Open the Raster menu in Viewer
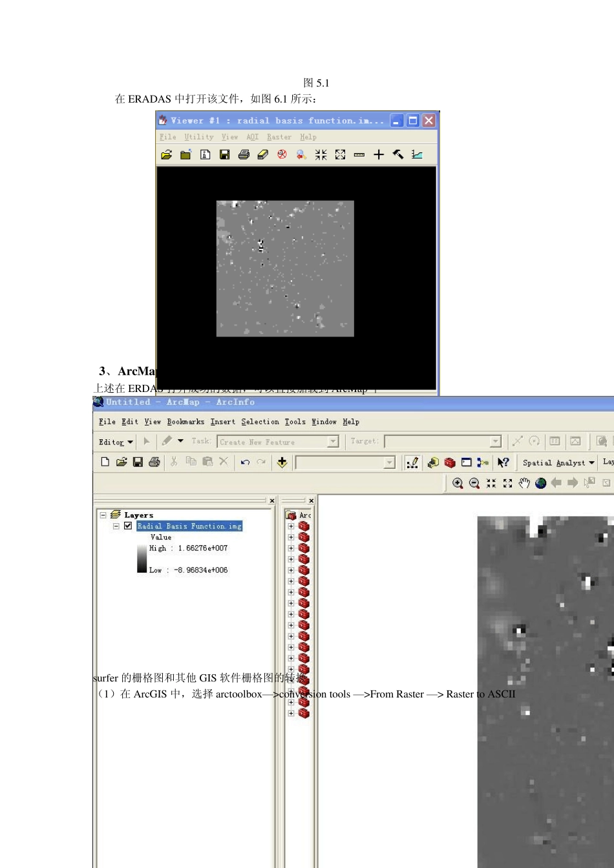The image size is (614, 868). point(279,137)
